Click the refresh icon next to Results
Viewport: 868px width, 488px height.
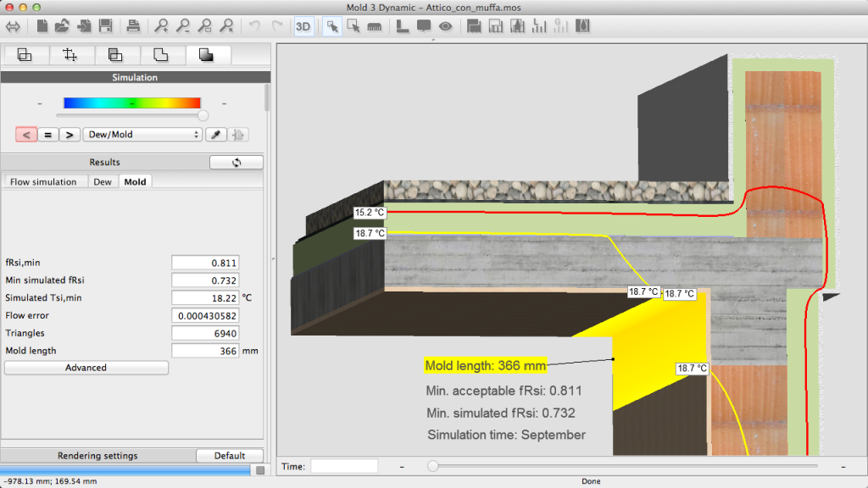(236, 162)
